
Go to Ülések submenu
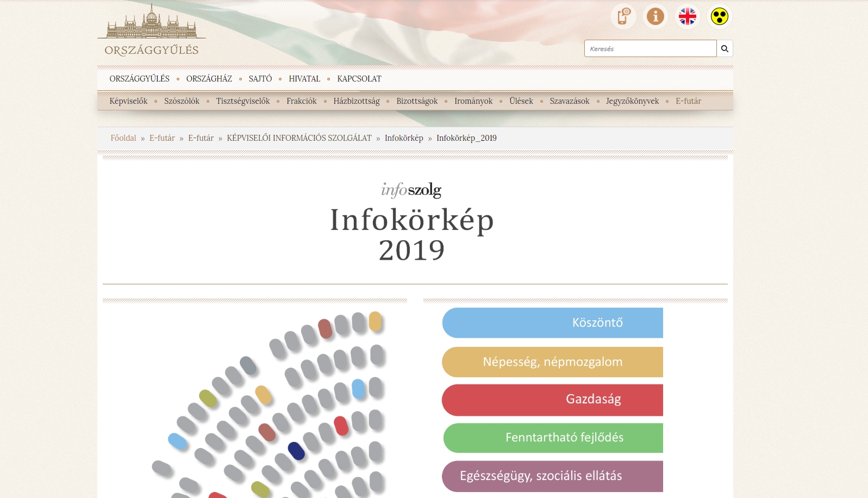click(x=521, y=101)
